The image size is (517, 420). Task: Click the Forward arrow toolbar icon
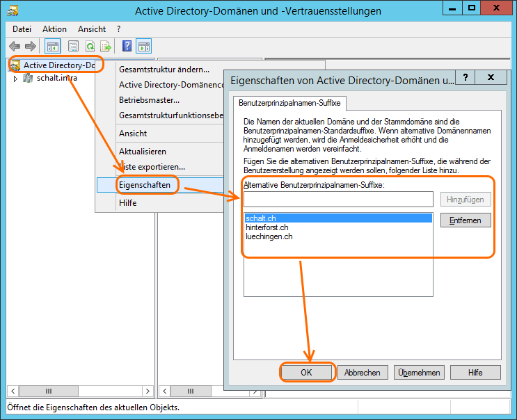click(x=30, y=47)
